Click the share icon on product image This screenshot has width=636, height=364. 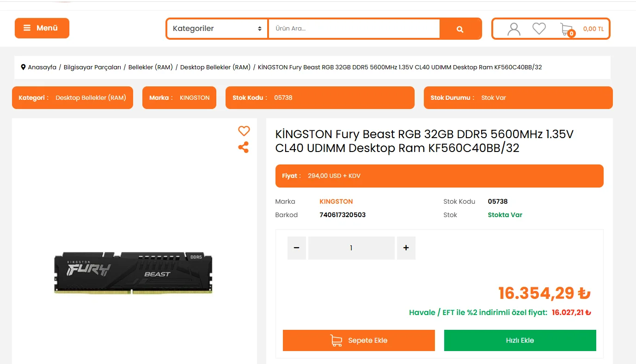tap(244, 147)
